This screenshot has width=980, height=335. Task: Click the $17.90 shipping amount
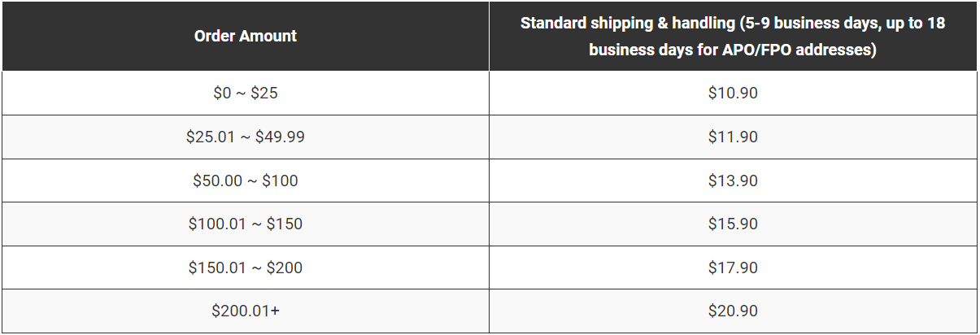(733, 268)
